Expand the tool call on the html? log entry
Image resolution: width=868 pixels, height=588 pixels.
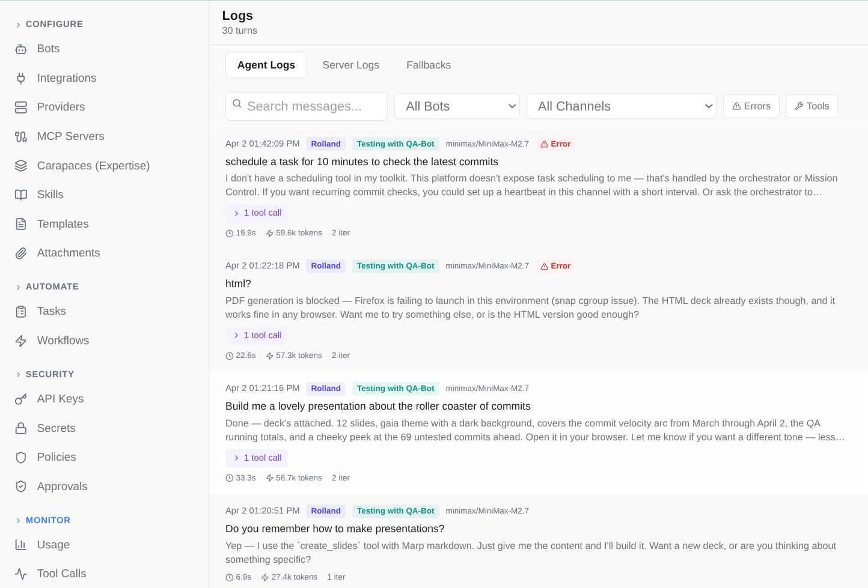(x=257, y=335)
